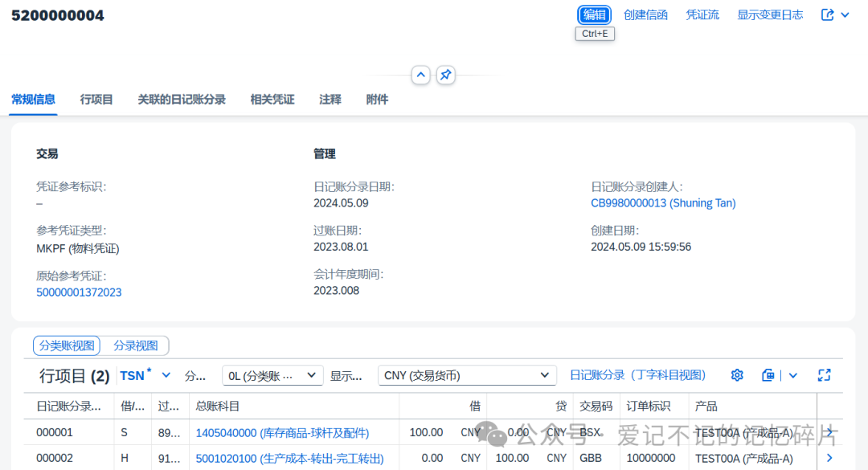Click 交易码 column header
The image size is (868, 470).
point(596,407)
